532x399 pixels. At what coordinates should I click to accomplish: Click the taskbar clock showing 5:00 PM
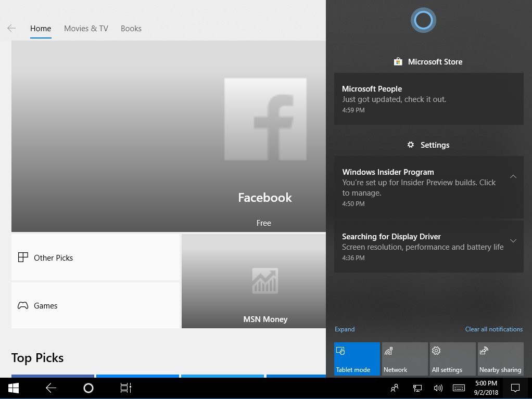[x=486, y=388]
